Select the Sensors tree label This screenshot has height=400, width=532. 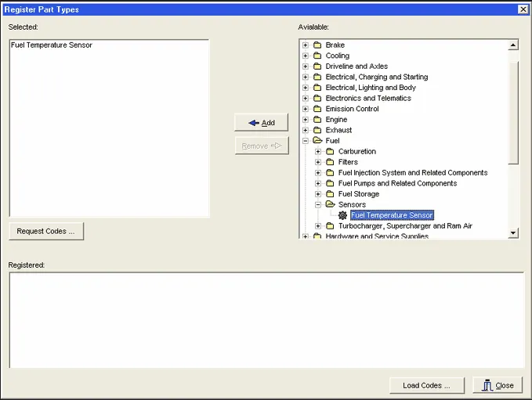point(352,204)
